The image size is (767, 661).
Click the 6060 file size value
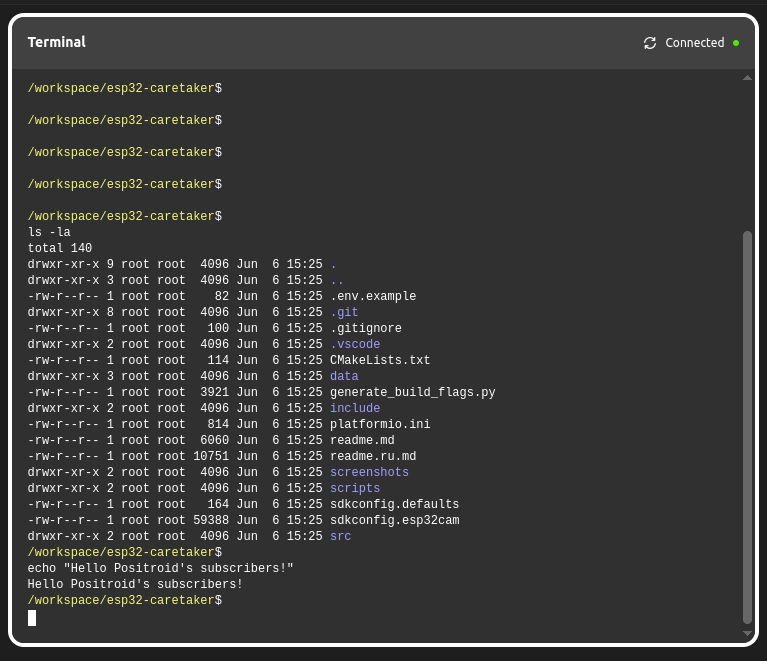pos(215,440)
